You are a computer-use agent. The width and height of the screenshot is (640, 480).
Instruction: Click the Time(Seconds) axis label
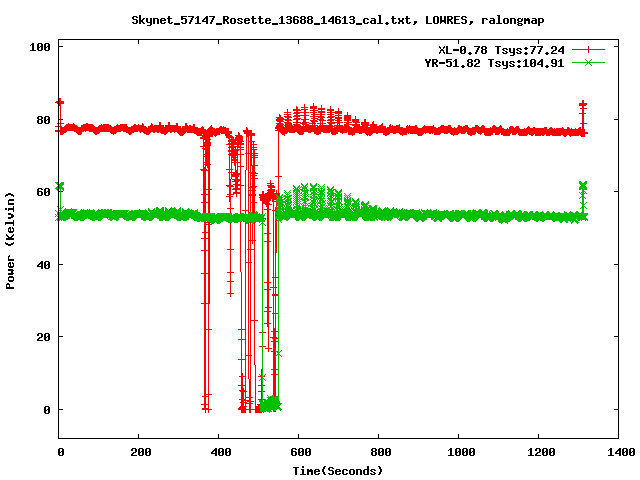338,471
